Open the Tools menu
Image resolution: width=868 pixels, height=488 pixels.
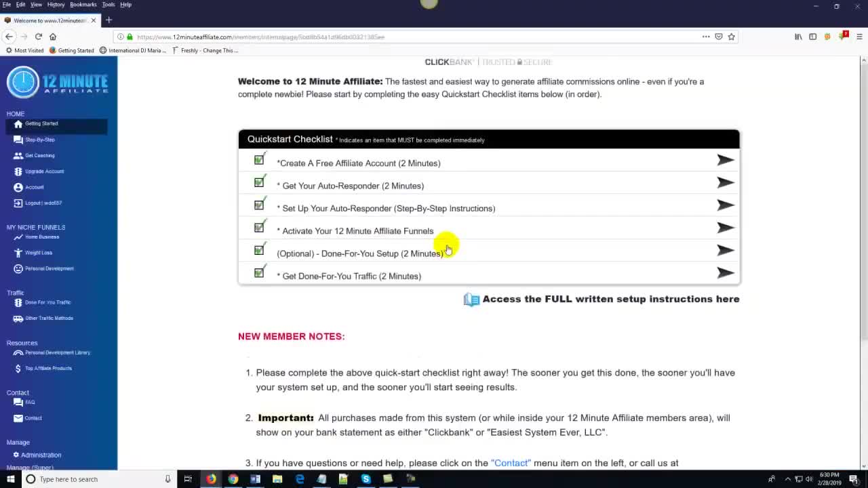(x=108, y=5)
